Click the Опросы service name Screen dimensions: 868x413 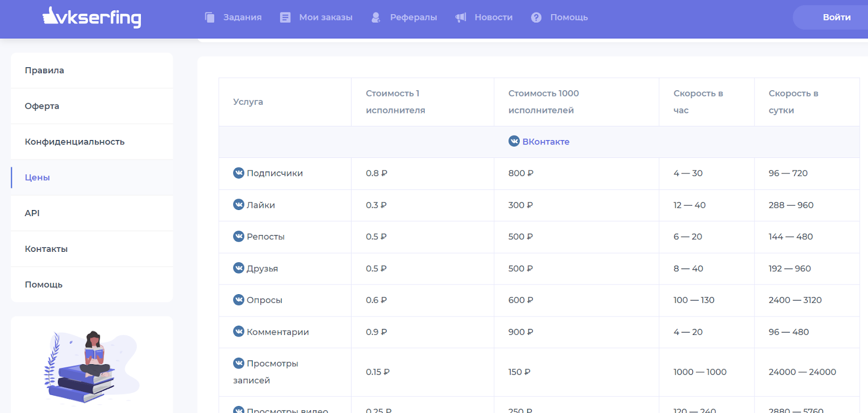coord(264,300)
